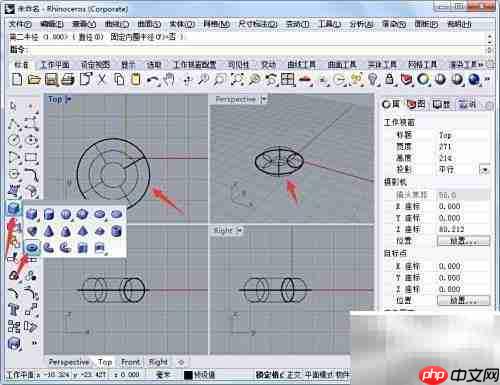
Task: Select the Cone tool in solid flyout
Action: 49,231
